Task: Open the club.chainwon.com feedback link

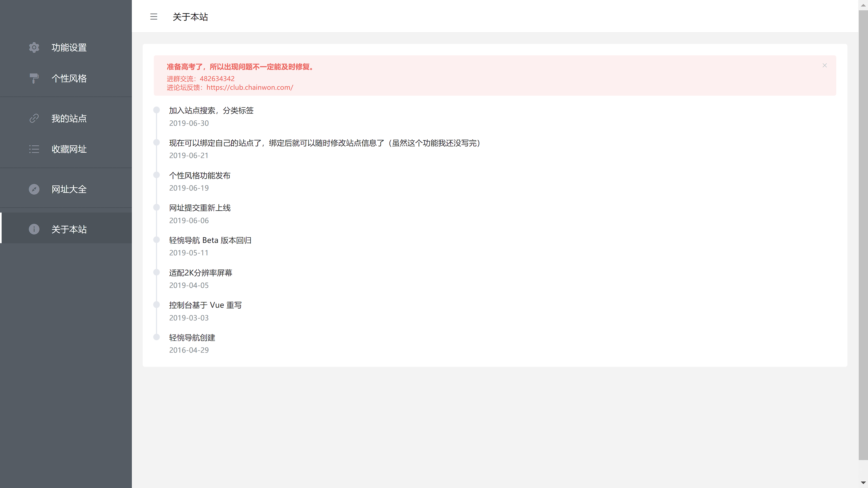Action: [x=250, y=88]
